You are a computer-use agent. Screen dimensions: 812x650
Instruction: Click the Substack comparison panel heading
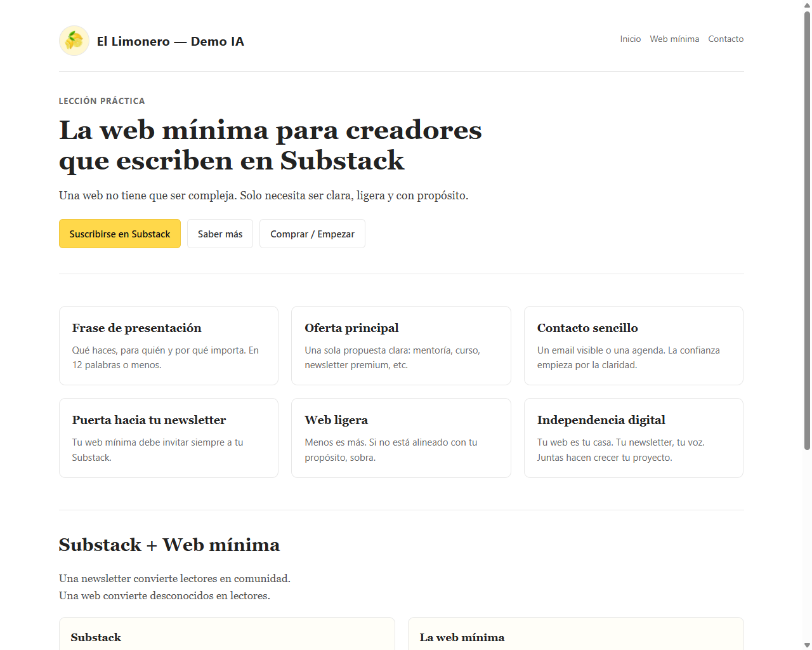pos(96,637)
